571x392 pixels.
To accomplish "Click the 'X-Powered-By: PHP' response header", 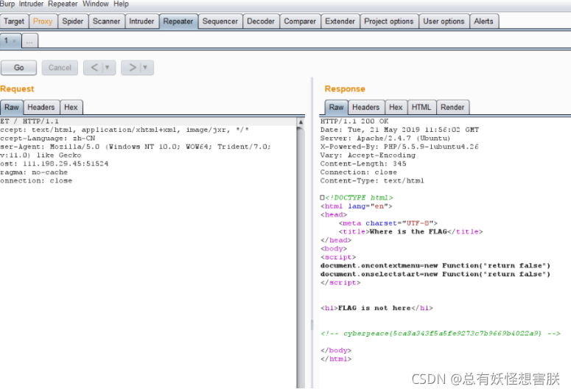I will pos(399,147).
